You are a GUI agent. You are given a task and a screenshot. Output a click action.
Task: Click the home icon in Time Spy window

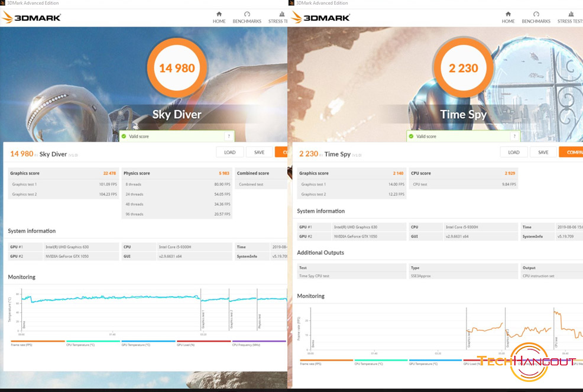(x=508, y=14)
